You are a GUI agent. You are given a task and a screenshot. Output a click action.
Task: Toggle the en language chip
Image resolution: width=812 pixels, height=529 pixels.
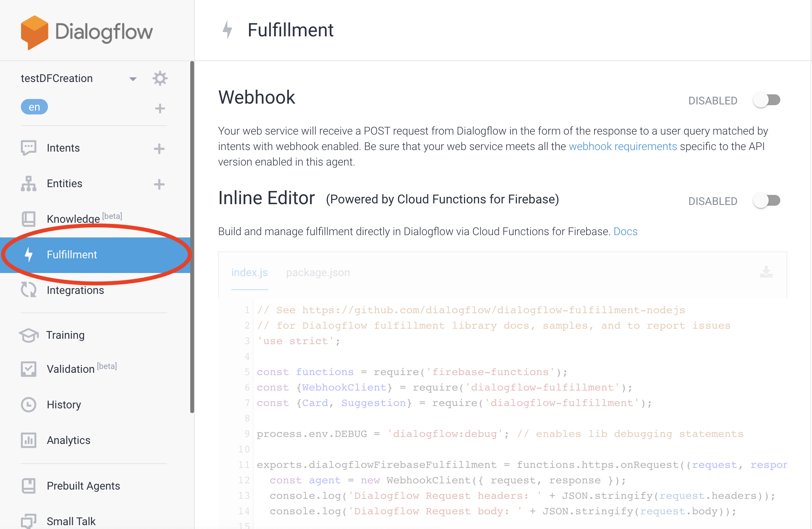(x=34, y=107)
